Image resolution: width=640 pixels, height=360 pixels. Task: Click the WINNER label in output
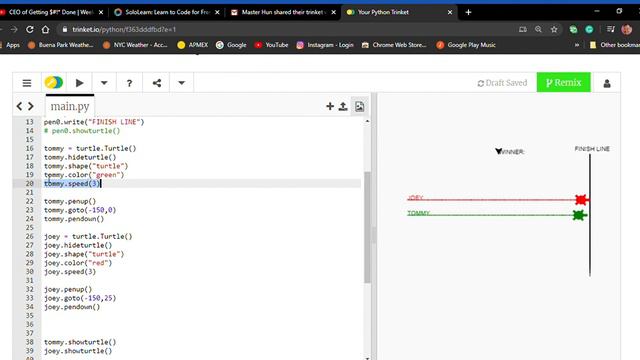(x=512, y=152)
